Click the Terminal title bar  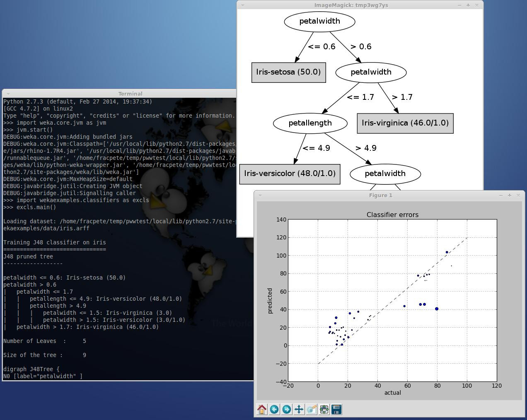click(x=130, y=94)
